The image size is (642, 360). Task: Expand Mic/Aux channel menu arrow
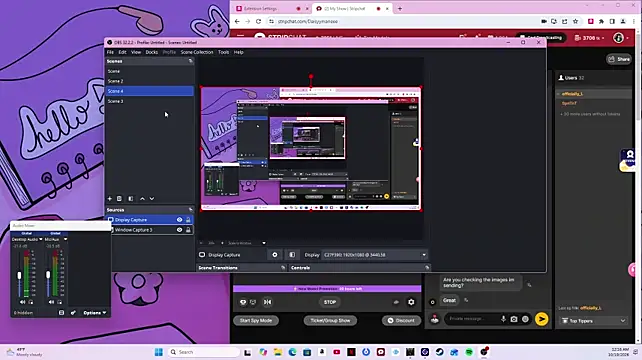click(x=65, y=239)
